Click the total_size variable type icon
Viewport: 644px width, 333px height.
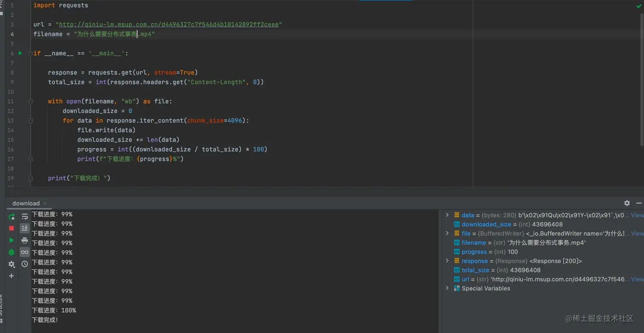click(x=457, y=270)
